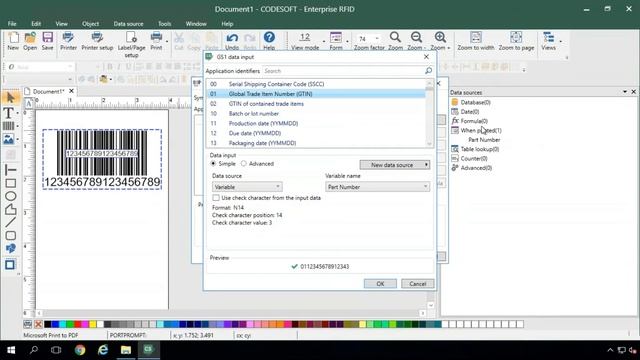This screenshot has height=360, width=640.
Task: Select the Barcode tool in the left toolbox
Action: pos(8,126)
